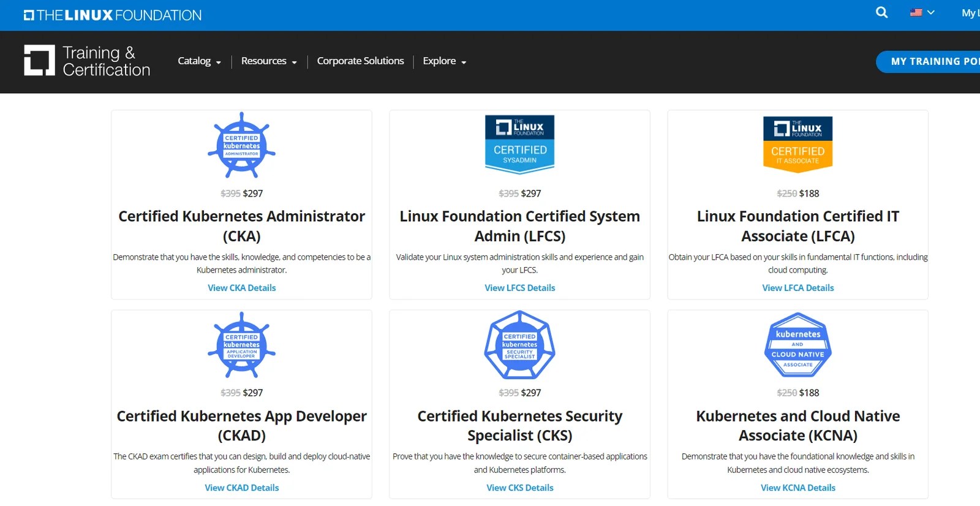
Task: Open the Explore dropdown menu
Action: (445, 61)
